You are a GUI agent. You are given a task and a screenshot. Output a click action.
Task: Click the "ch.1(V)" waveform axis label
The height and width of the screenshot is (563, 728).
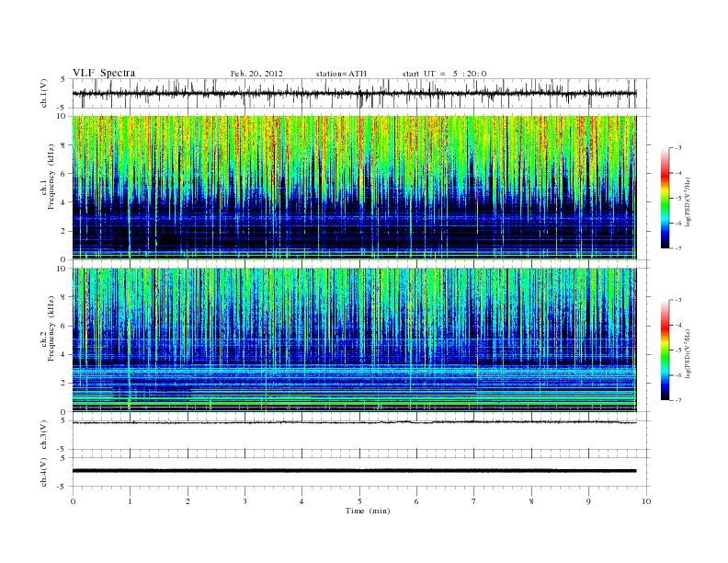(44, 93)
